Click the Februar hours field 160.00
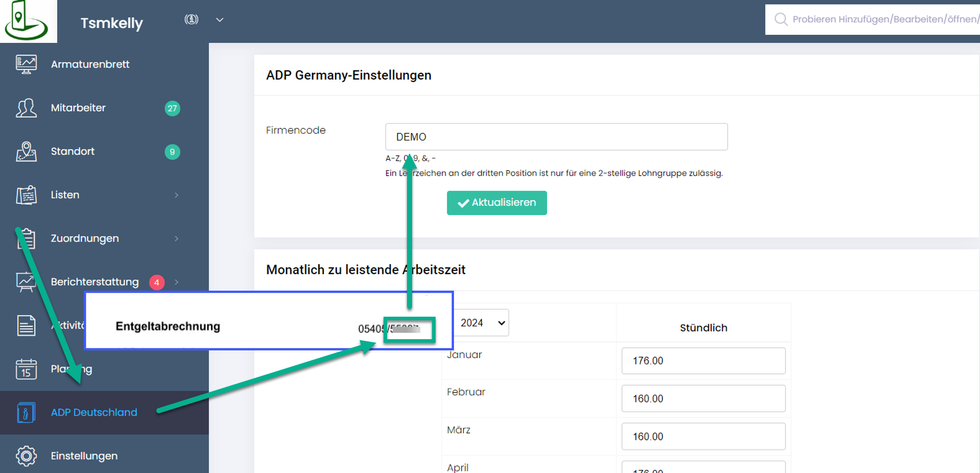 [x=703, y=398]
